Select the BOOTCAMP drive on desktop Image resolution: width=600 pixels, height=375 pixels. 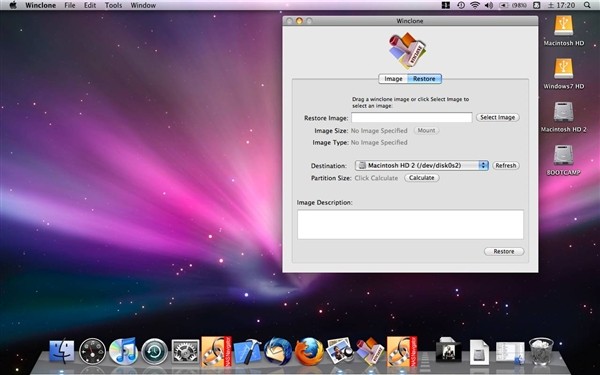click(x=563, y=160)
